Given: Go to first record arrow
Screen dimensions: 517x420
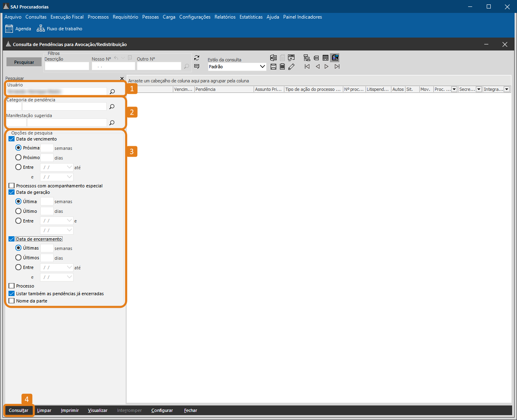Looking at the screenshot, I should tap(307, 67).
